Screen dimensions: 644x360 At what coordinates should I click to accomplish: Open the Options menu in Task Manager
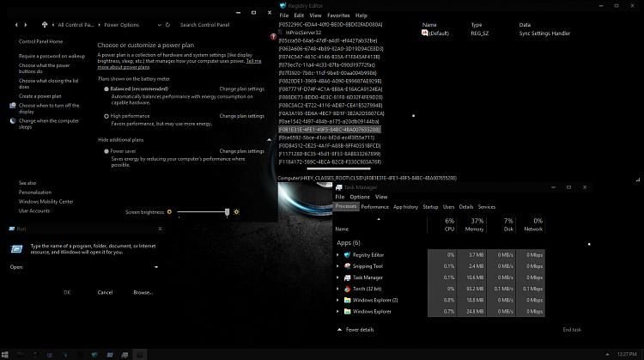360,197
